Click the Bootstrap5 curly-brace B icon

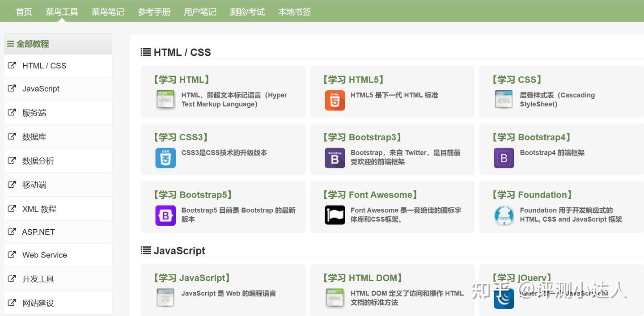[165, 215]
